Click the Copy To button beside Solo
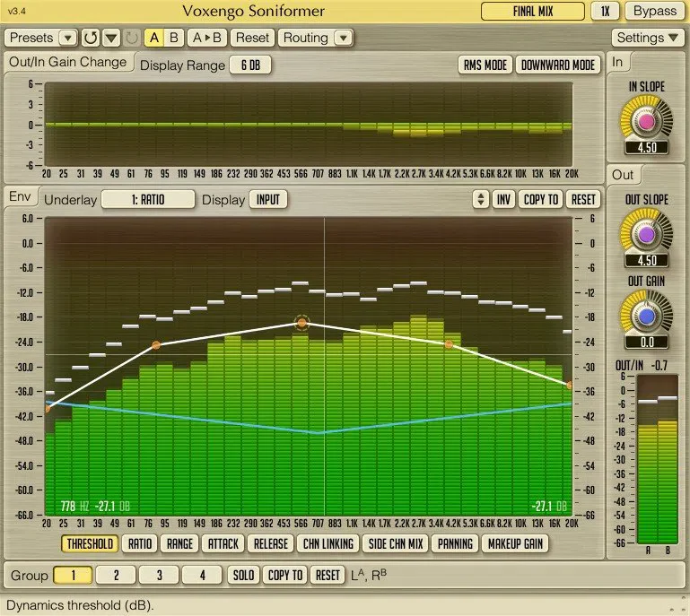690x616 pixels. 284,575
